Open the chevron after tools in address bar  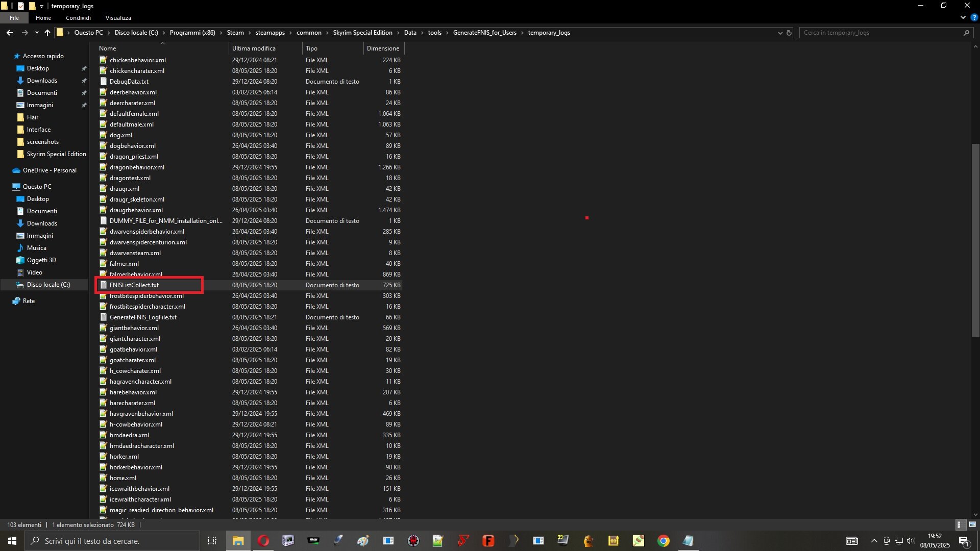[448, 33]
